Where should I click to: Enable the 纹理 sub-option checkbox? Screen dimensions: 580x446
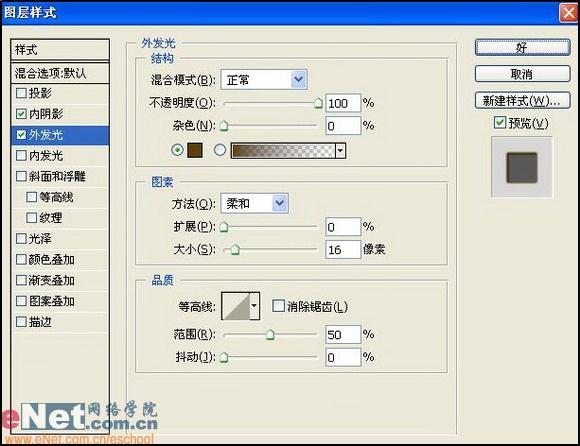click(31, 217)
